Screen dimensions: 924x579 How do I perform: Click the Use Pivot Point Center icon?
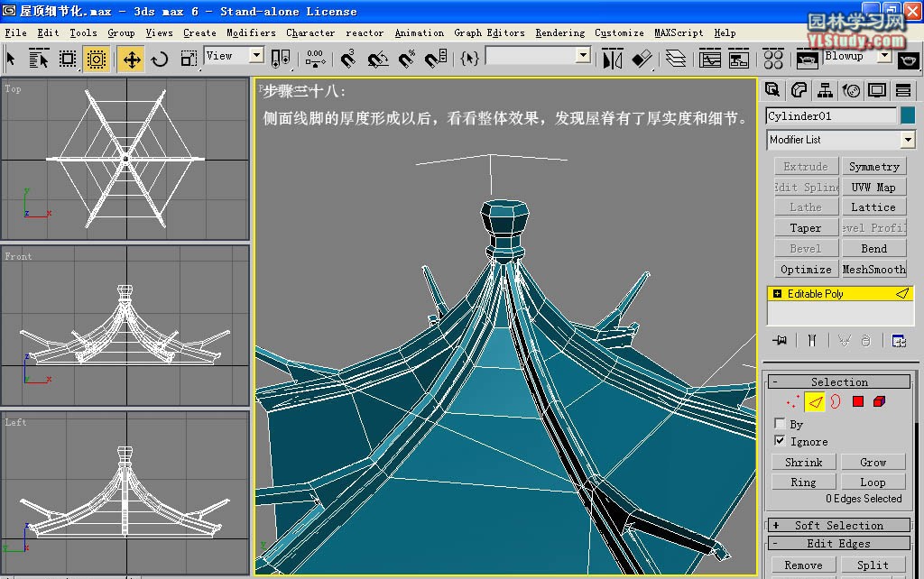pos(280,59)
